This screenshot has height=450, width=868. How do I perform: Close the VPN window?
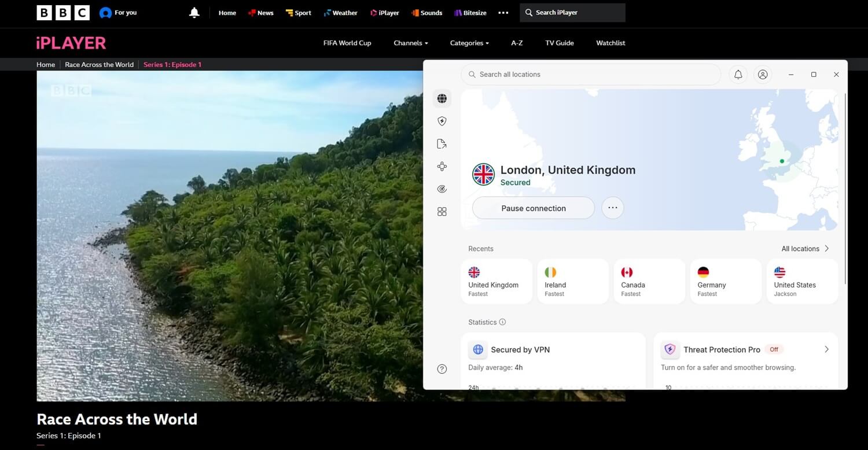(836, 75)
